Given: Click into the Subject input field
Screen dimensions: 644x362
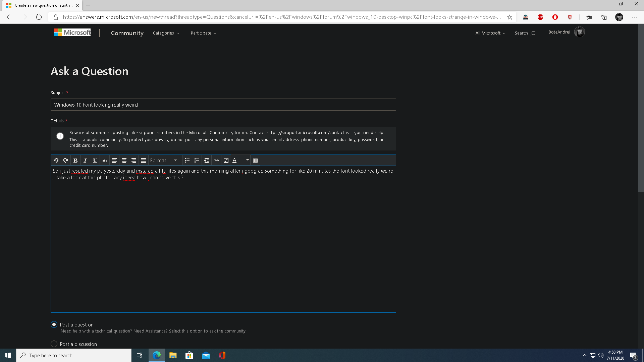Looking at the screenshot, I should tap(223, 105).
